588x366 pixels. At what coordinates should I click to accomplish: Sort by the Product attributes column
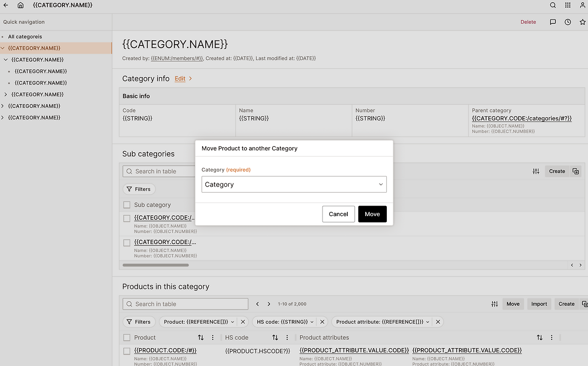coord(540,337)
